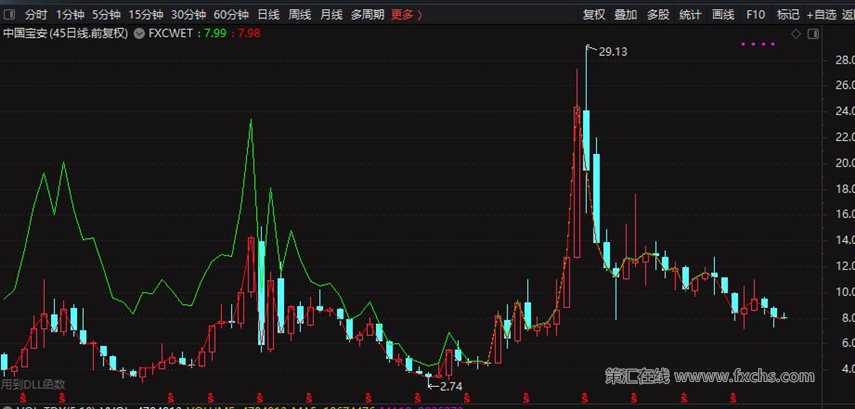Activate the 画线 drawing tool
Image resolution: width=855 pixels, height=409 pixels.
(723, 15)
